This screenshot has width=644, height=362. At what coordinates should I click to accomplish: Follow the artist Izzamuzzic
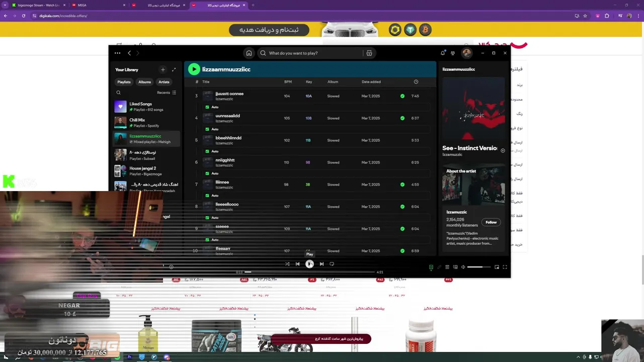coord(491,222)
